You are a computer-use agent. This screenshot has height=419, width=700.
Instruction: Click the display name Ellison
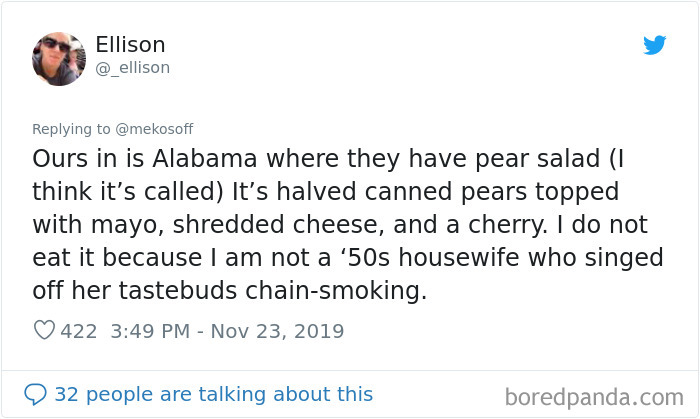[130, 45]
